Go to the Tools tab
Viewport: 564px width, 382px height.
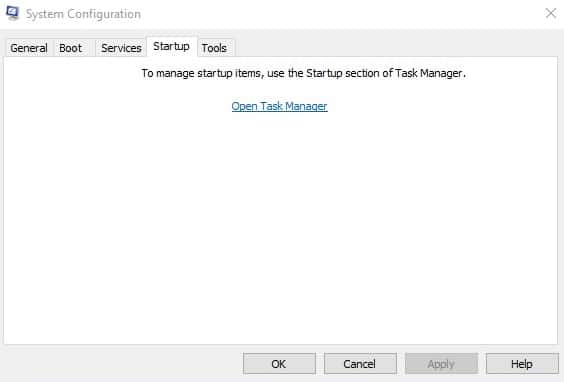pyautogui.click(x=214, y=48)
